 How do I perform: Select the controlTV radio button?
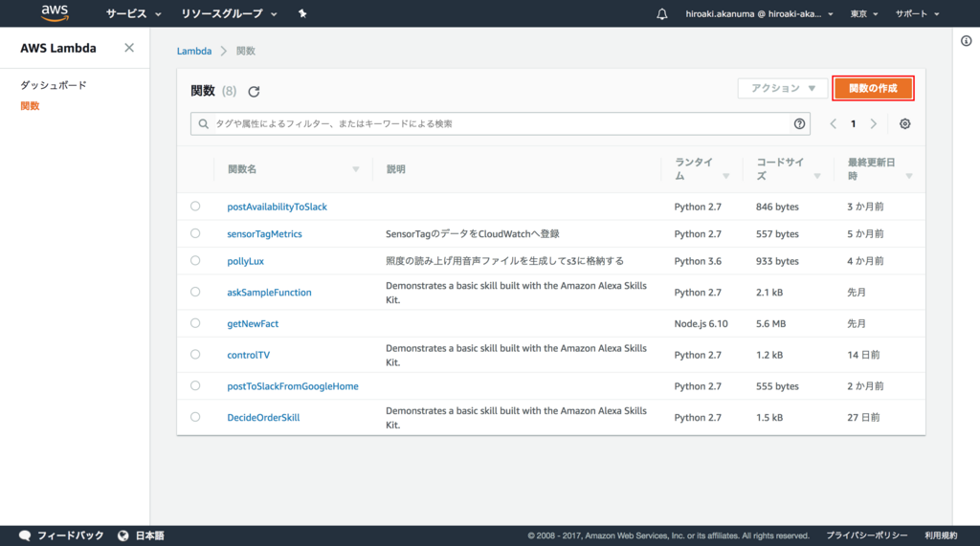click(195, 354)
